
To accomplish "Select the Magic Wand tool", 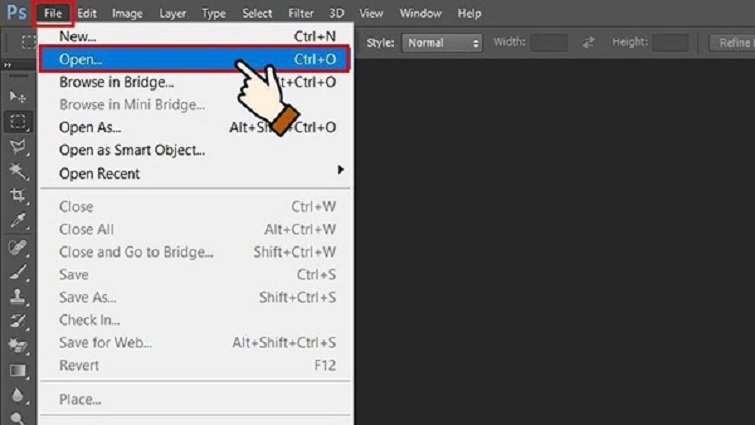I will pos(18,171).
